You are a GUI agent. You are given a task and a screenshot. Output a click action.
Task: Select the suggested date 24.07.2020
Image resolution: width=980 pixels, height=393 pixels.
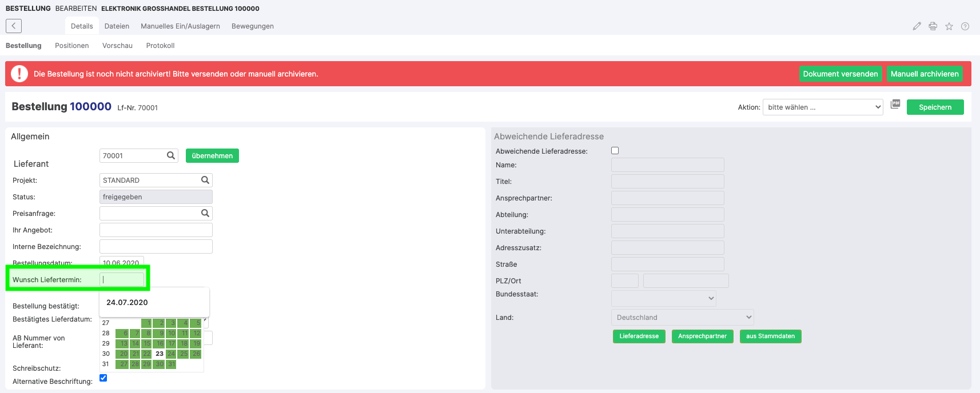tap(128, 302)
